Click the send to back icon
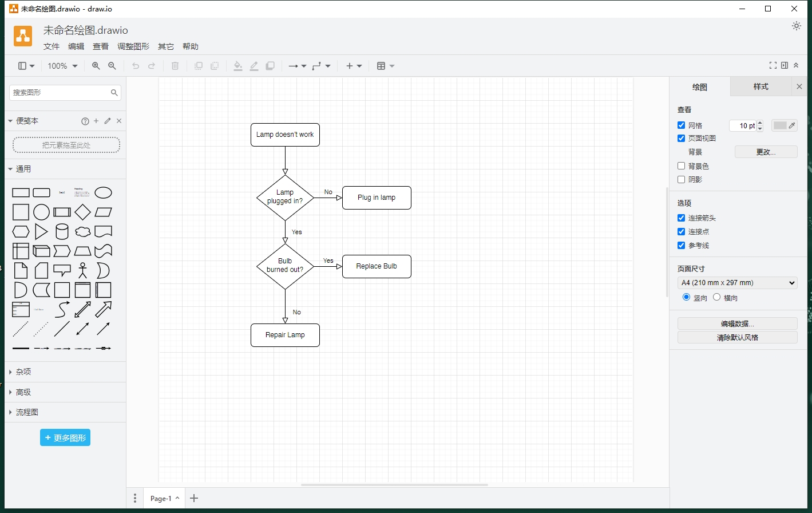Image resolution: width=812 pixels, height=513 pixels. (x=215, y=66)
